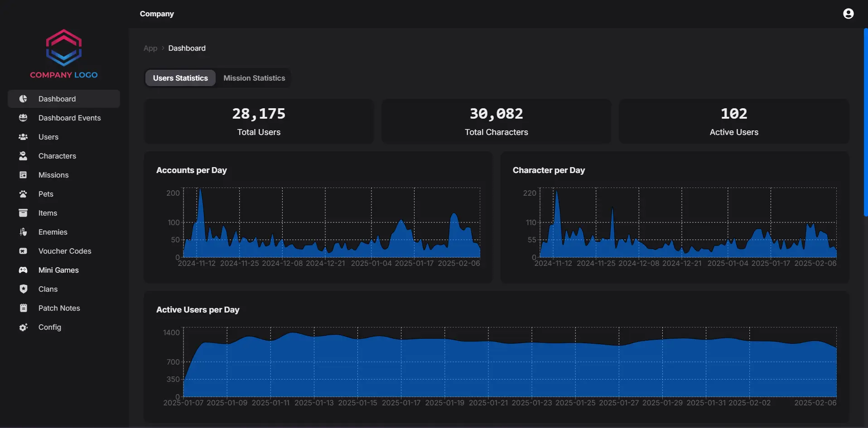Image resolution: width=868 pixels, height=428 pixels.
Task: Select Items in sidebar
Action: pos(64,213)
